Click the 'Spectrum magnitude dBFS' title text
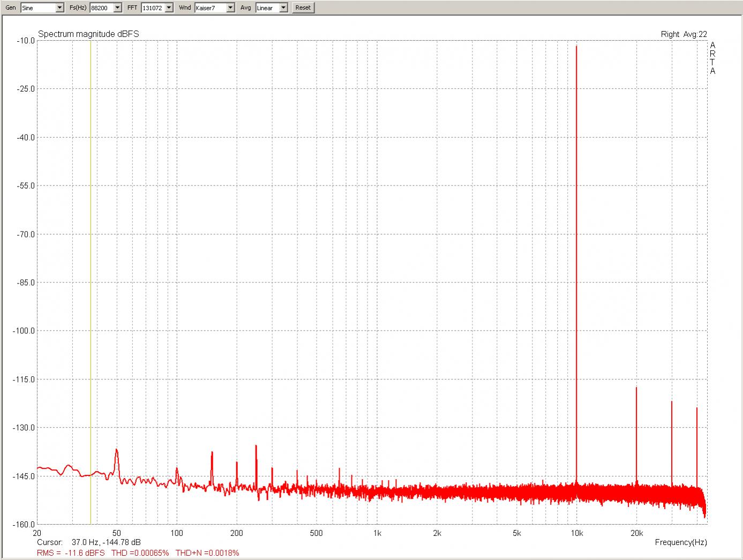This screenshot has width=743, height=560. tap(88, 34)
